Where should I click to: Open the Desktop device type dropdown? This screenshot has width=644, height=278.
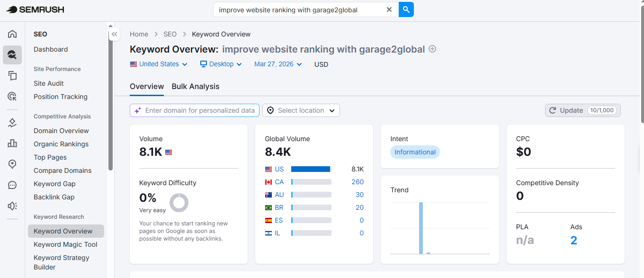tap(221, 64)
